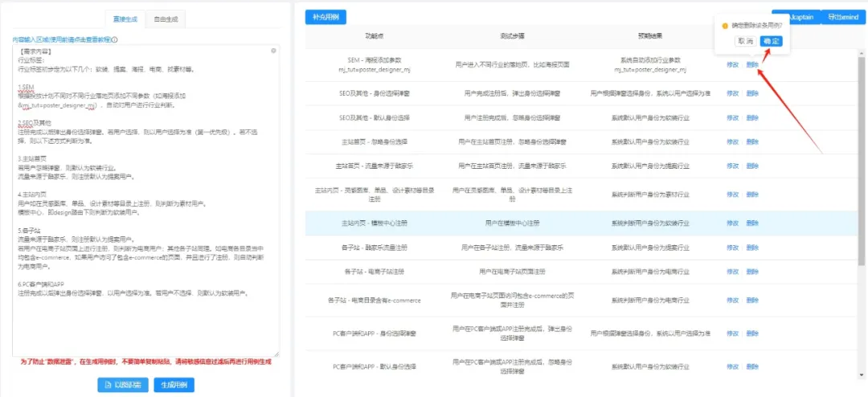Image resolution: width=868 pixels, height=397 pixels.
Task: Click 删除 for PC客户端和APP - 身份选择弹窗 row
Action: click(x=752, y=334)
